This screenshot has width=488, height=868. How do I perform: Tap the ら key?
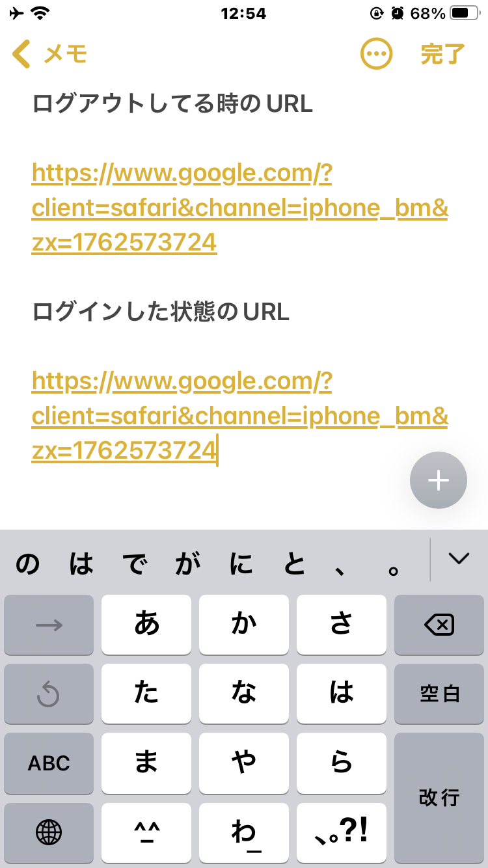342,763
